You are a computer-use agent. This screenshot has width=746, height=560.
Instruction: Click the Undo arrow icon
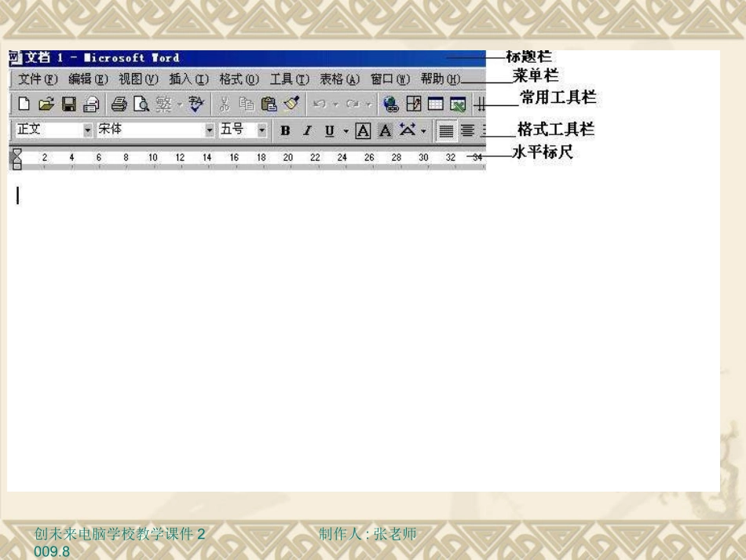(x=320, y=104)
